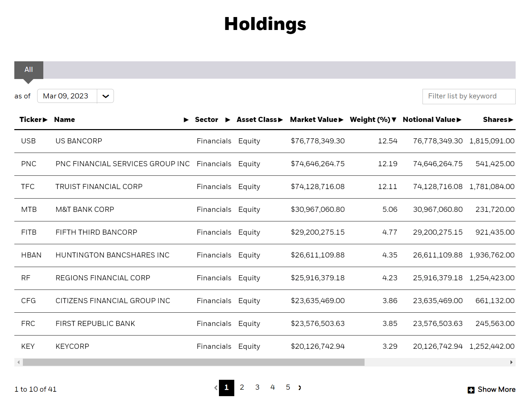Go to previous page arrow
Image resolution: width=532 pixels, height=405 pixels.
point(216,388)
